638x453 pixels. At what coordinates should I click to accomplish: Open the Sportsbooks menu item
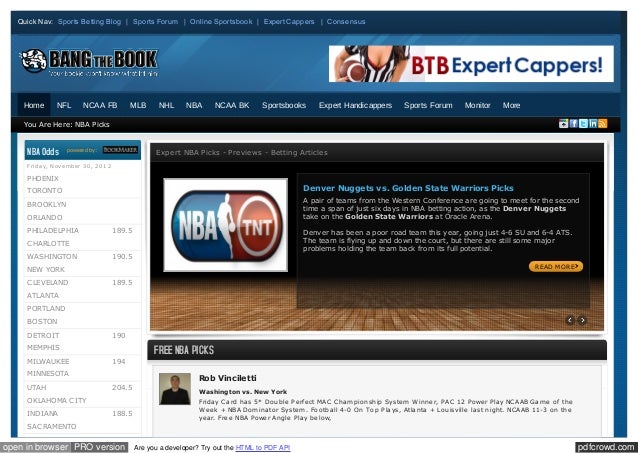[x=284, y=105]
